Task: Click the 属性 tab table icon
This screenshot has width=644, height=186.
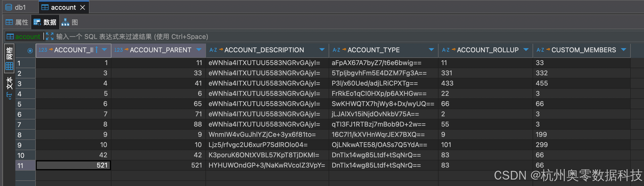Action: (x=9, y=22)
